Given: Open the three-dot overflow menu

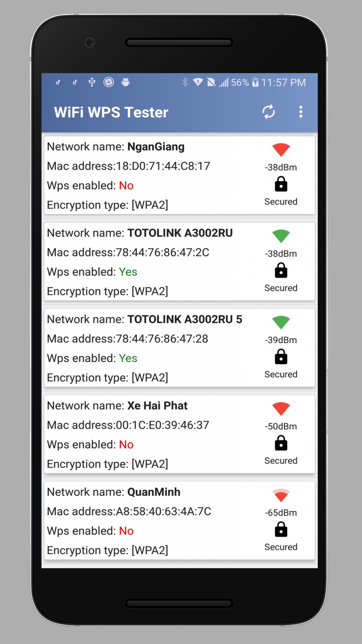Looking at the screenshot, I should 301,112.
